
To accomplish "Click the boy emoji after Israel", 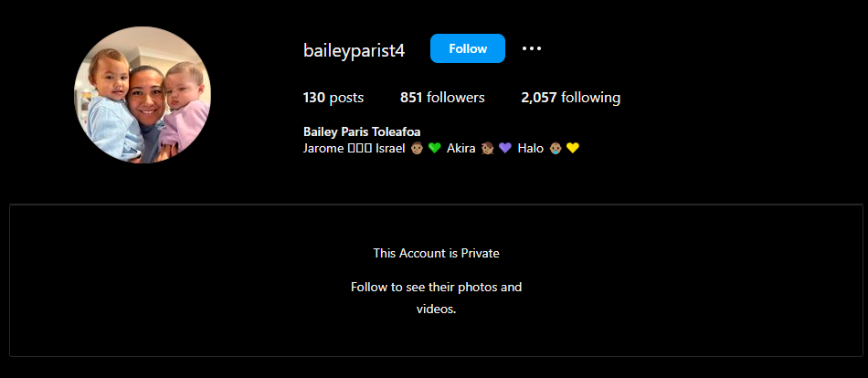I will [x=418, y=148].
